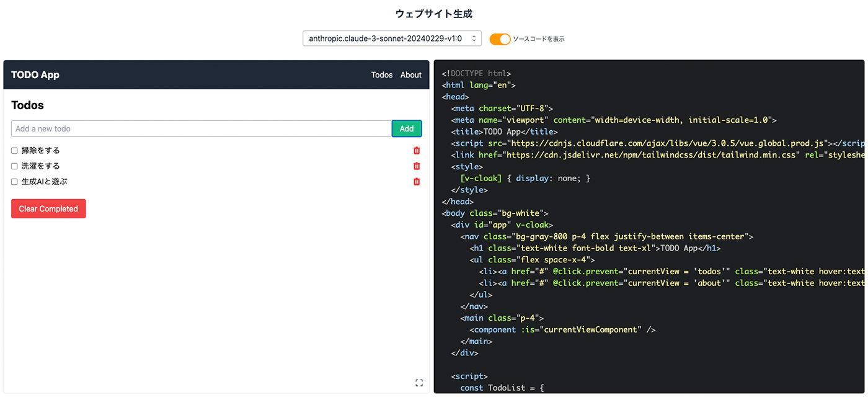This screenshot has height=410, width=868.
Task: Focus the Add a new todo field
Action: click(201, 128)
